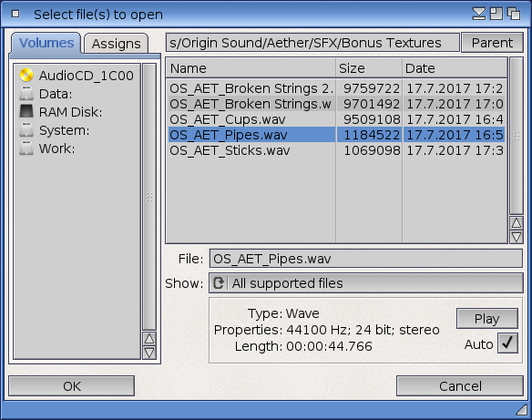532x420 pixels.
Task: Click the Data: drive icon
Action: (26, 93)
